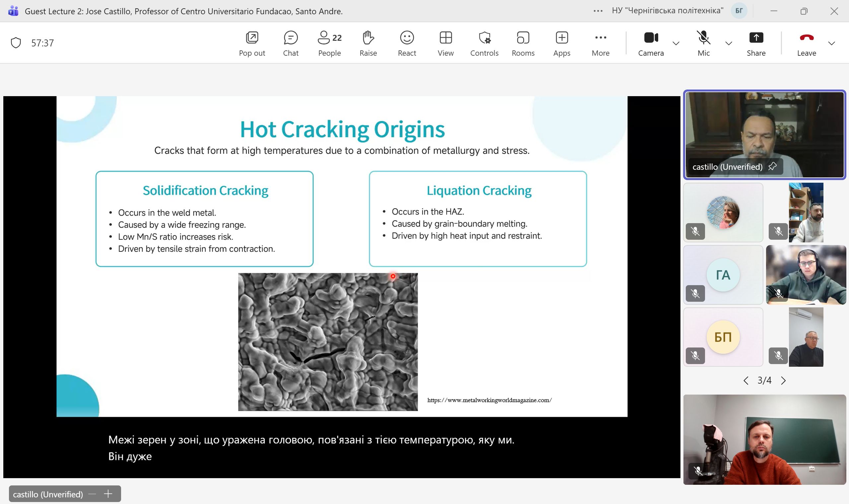Open meeting Controls settings
The width and height of the screenshot is (849, 504).
coord(484,43)
